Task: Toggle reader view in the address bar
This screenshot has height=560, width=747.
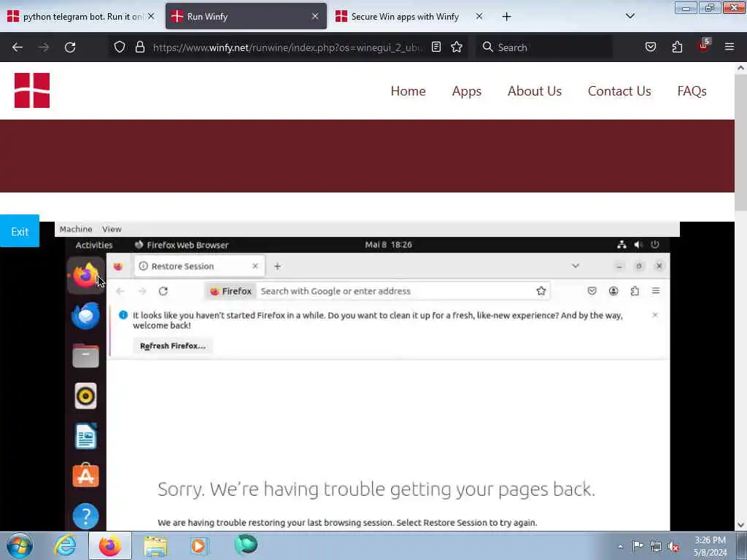Action: 436,47
